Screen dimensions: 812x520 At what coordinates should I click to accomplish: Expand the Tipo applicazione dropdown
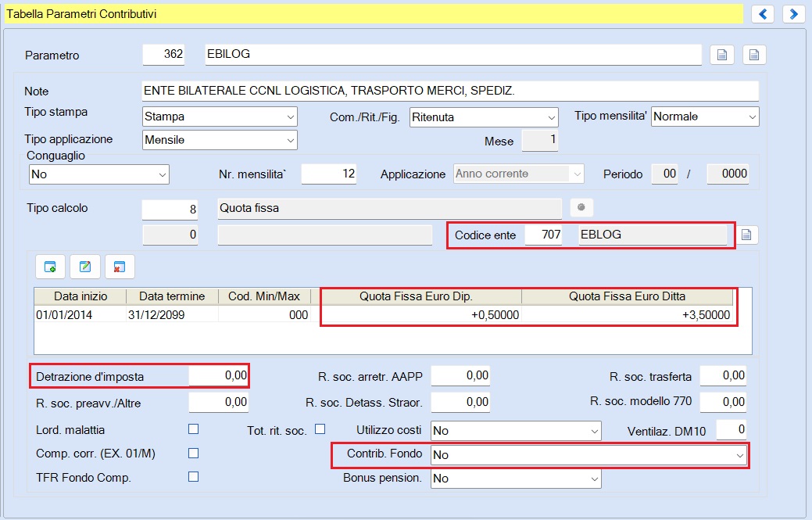click(x=220, y=140)
